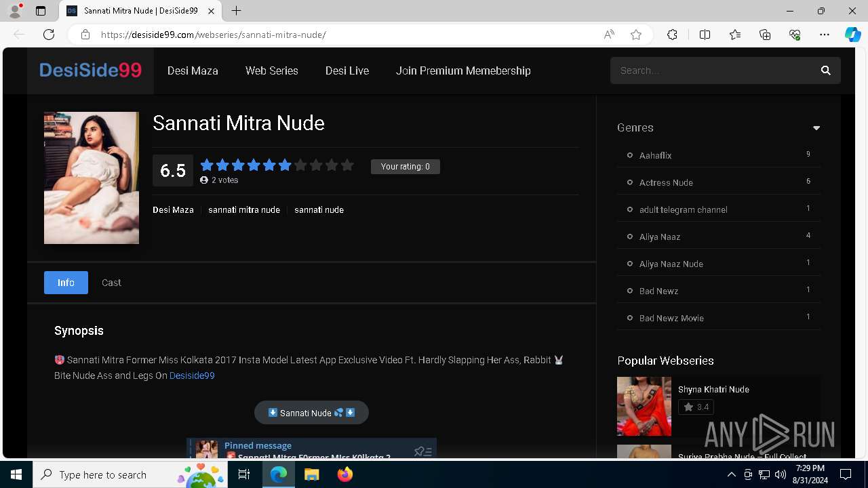Click the address bar URL

point(213,35)
